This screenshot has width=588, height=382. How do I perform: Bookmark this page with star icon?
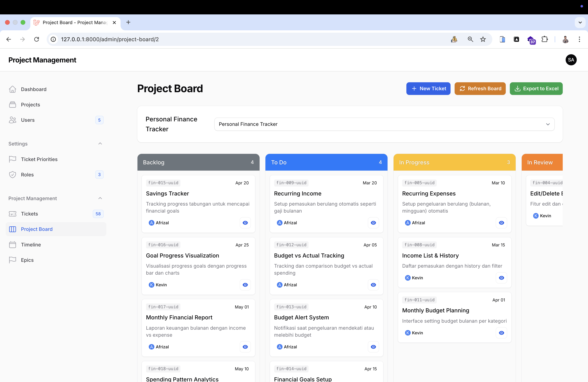coord(483,39)
